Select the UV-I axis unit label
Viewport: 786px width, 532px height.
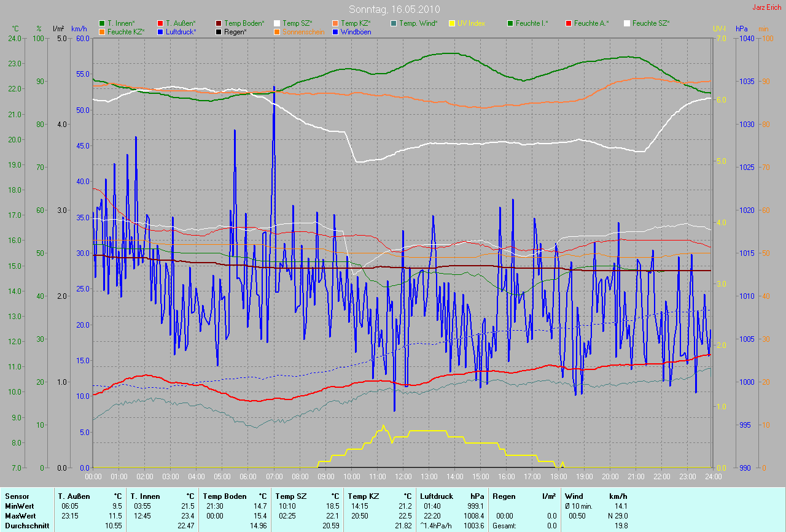[x=719, y=29]
